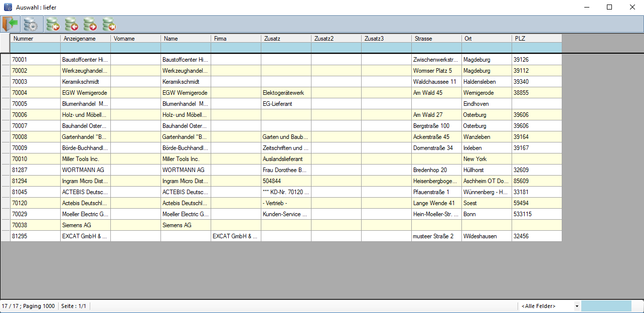Click the EG-Lieferant cell

[x=286, y=104]
